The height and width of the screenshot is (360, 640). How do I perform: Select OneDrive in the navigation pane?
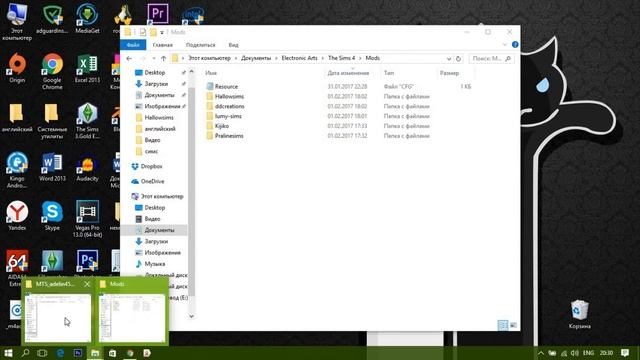click(x=152, y=181)
